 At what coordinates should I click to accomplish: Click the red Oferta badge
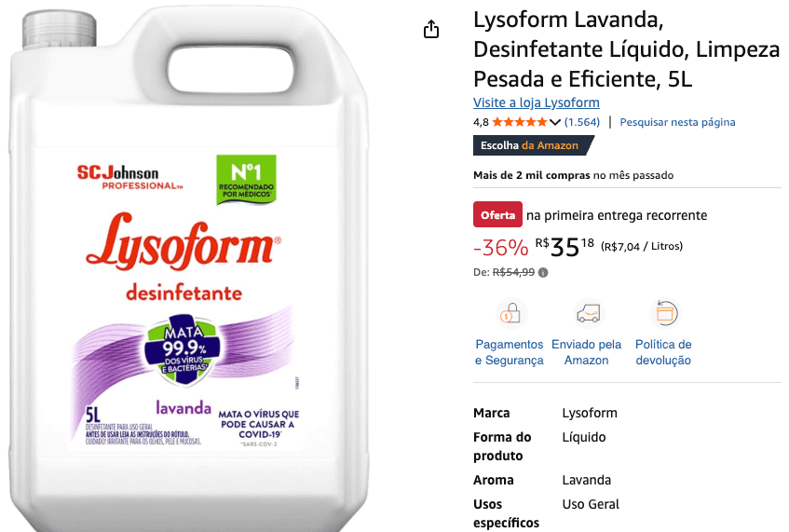coord(497,215)
